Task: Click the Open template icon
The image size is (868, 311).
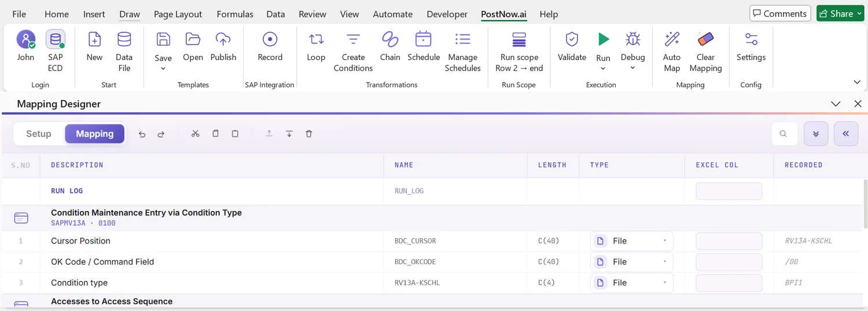Action: 193,39
